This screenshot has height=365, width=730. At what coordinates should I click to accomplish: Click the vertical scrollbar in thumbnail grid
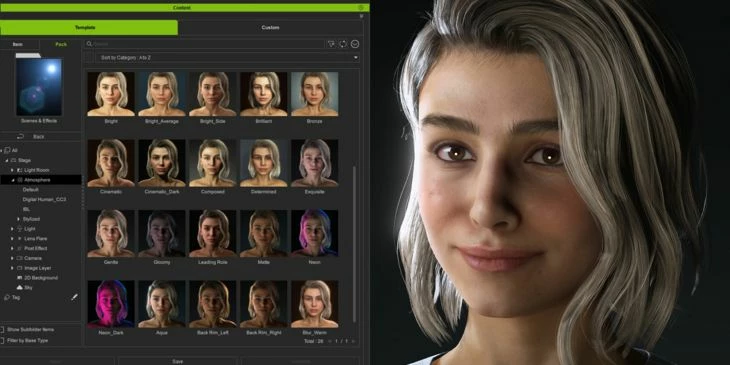click(355, 243)
